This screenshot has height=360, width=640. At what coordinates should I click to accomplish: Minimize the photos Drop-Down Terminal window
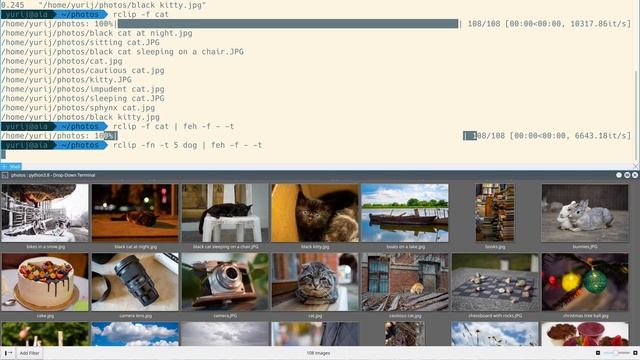[x=619, y=175]
